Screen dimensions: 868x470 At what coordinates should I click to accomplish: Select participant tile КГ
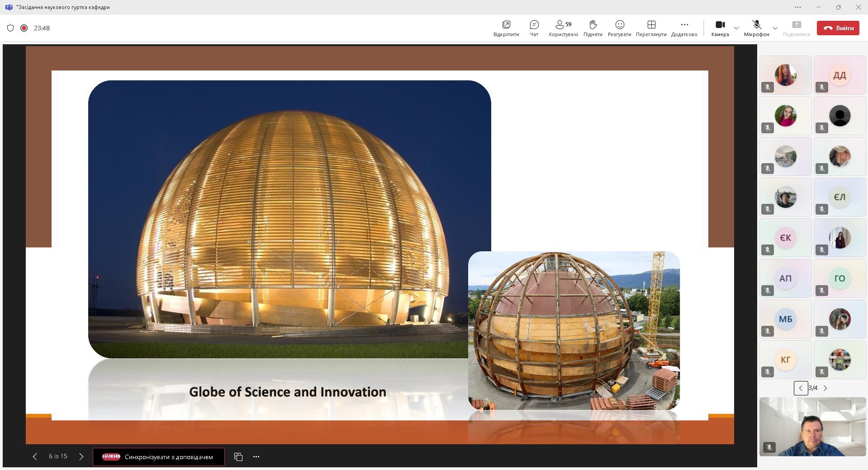(786, 360)
